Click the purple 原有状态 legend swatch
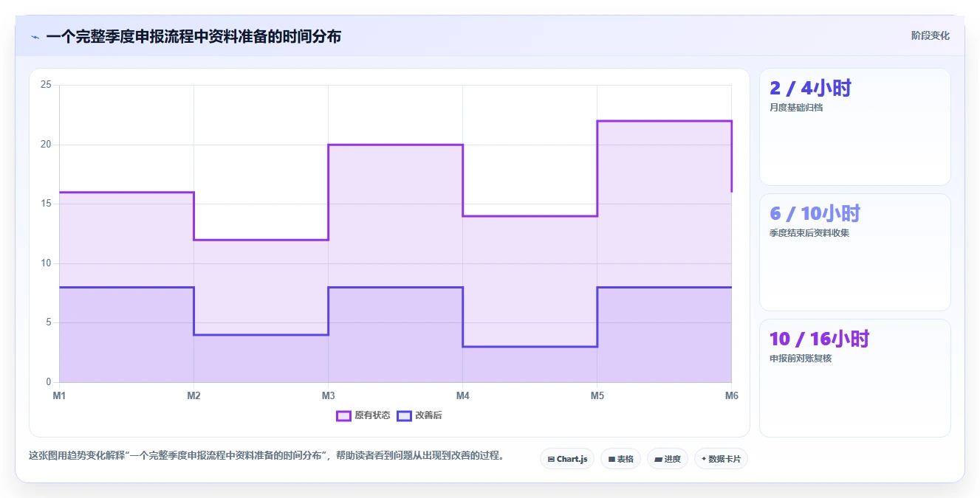This screenshot has width=980, height=498. point(343,416)
